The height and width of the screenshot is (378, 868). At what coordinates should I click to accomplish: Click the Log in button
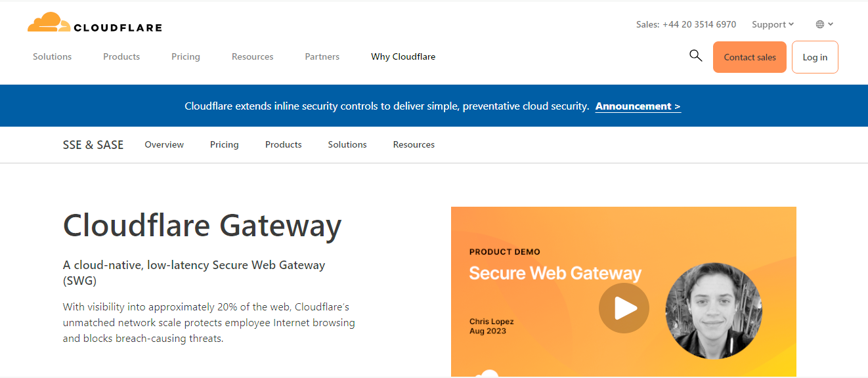pyautogui.click(x=814, y=57)
